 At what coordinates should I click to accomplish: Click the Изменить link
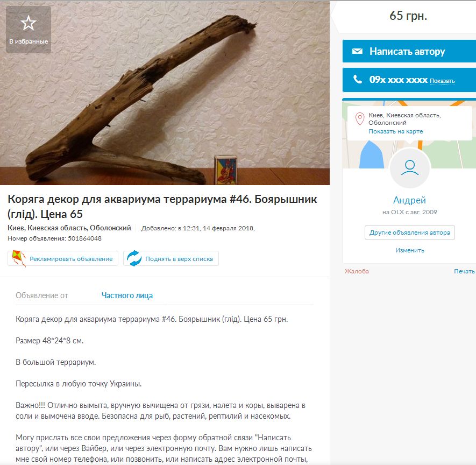coord(409,250)
